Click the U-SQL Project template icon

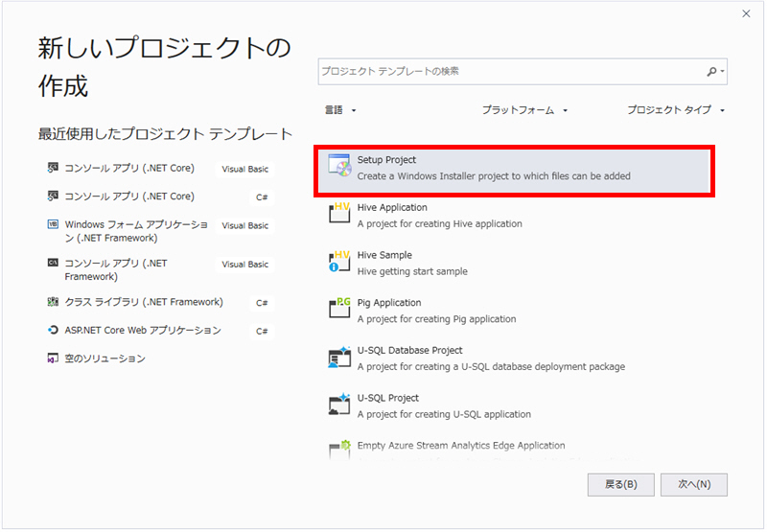(339, 404)
